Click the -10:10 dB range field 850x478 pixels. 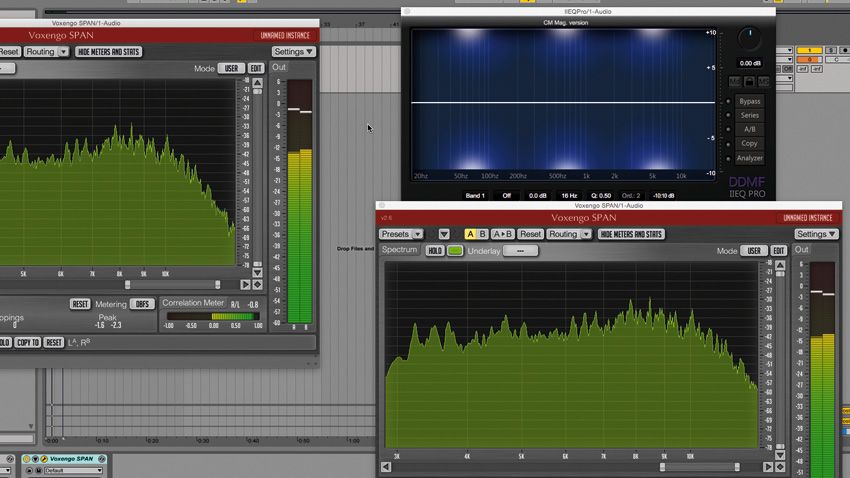[x=664, y=196]
